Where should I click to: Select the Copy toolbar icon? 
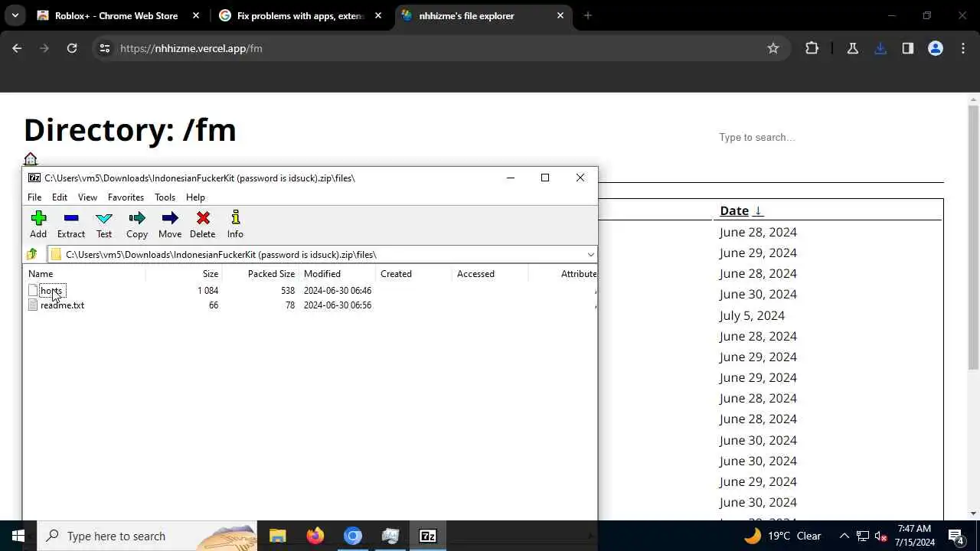tap(137, 225)
